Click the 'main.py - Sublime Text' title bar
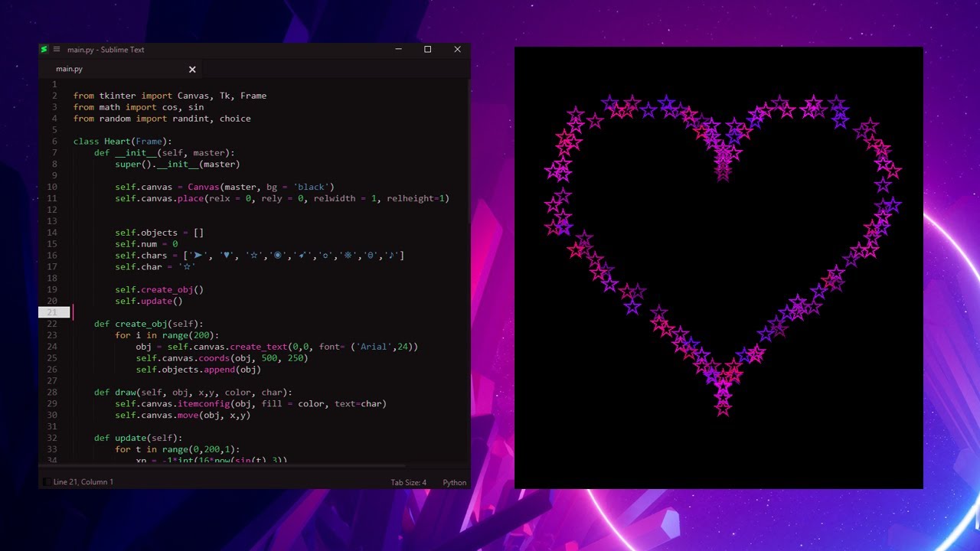This screenshot has height=551, width=980. [x=106, y=50]
